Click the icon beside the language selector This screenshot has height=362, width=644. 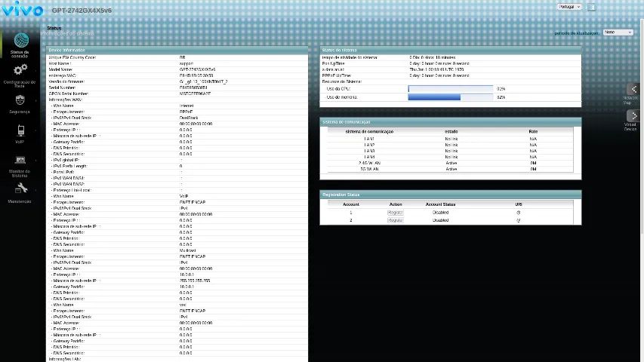(x=591, y=7)
